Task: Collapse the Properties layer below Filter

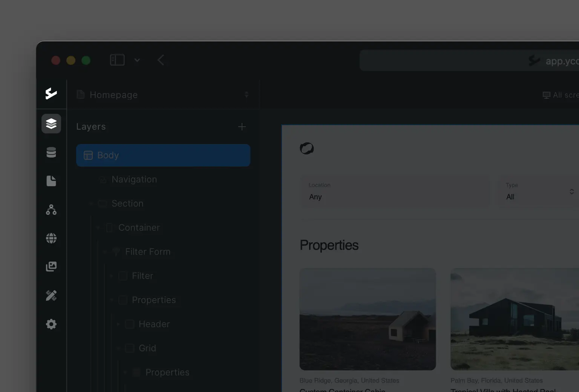Action: 112,300
